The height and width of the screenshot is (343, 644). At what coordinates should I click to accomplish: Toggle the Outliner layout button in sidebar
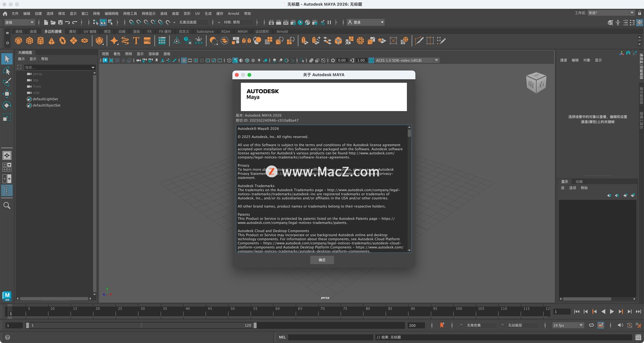(7, 191)
